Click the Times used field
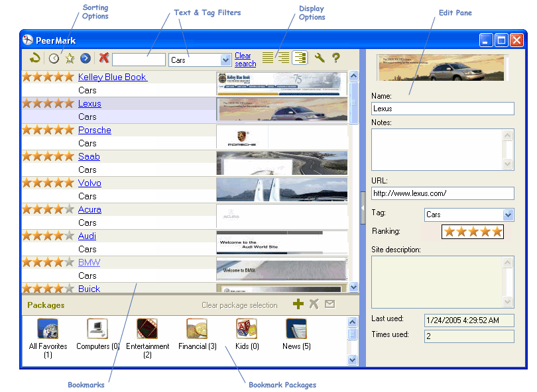The height and width of the screenshot is (392, 537). pos(469,336)
